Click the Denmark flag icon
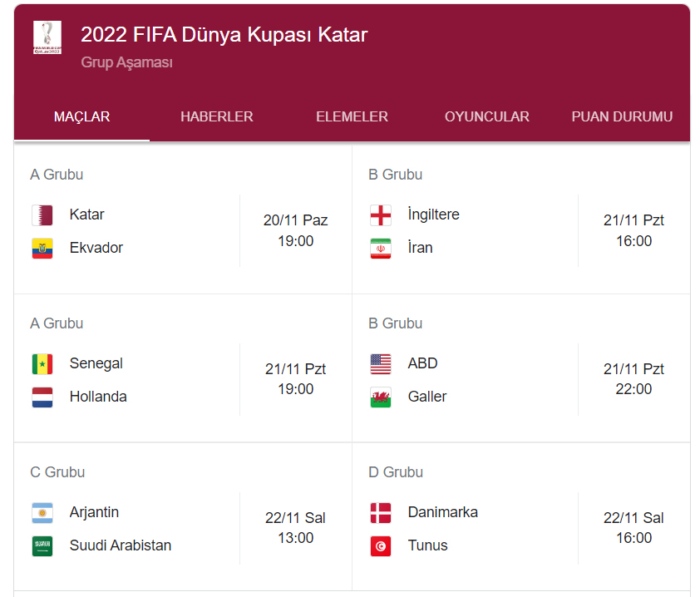The width and height of the screenshot is (700, 597). tap(381, 513)
